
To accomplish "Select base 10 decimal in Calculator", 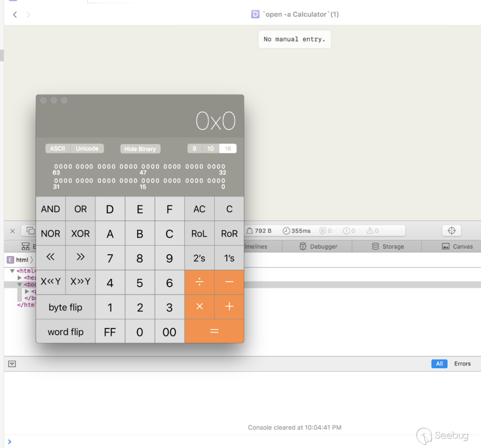I will pos(210,148).
